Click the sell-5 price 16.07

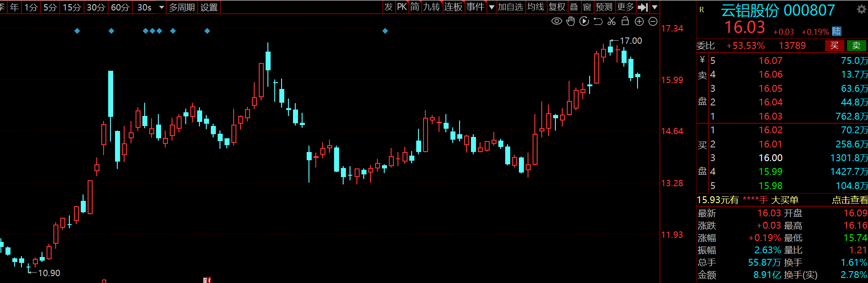[770, 60]
